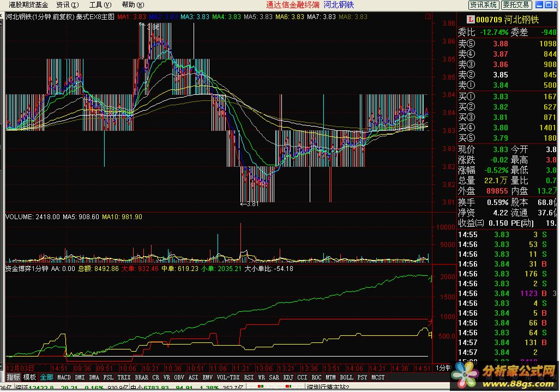Click the 14:55 first tick row
The height and width of the screenshot is (392, 560).
507,234
